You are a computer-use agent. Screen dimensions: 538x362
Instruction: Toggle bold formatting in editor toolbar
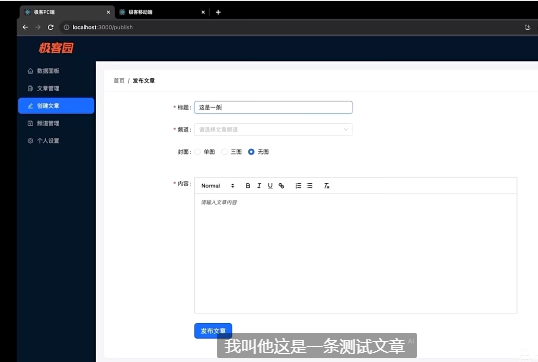(x=248, y=186)
